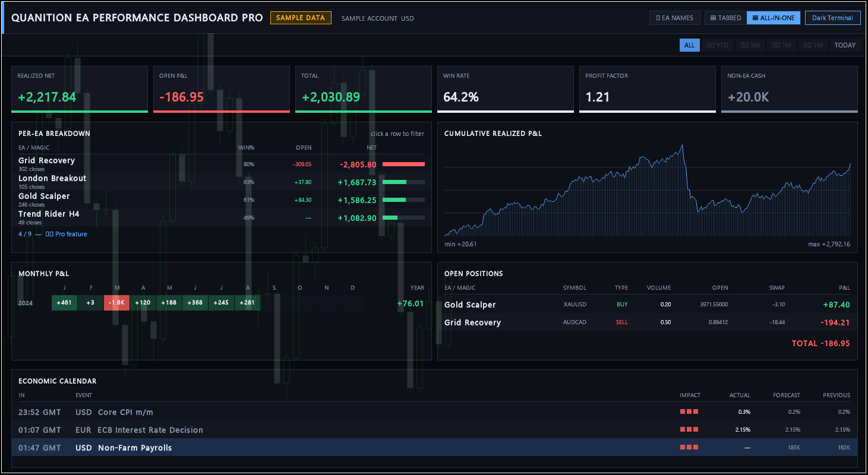This screenshot has width=868, height=475.
Task: Select the Core CPI m/m calendar event
Action: (434, 411)
